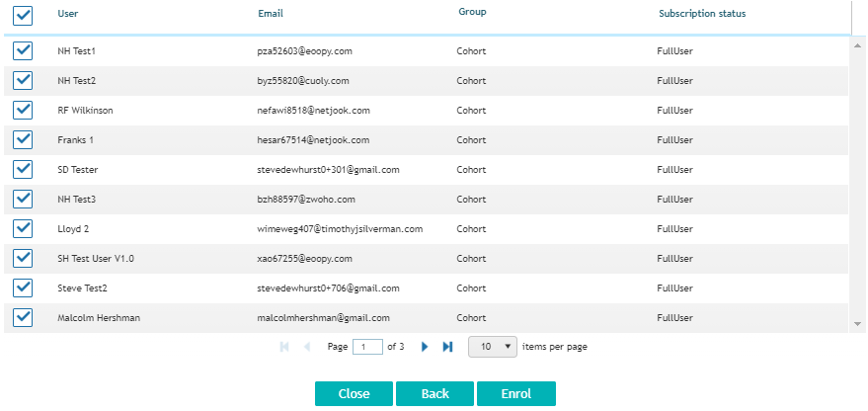Viewport: 868px width, 411px height.
Task: Uncheck Lloyd 2 user checkbox
Action: point(23,229)
